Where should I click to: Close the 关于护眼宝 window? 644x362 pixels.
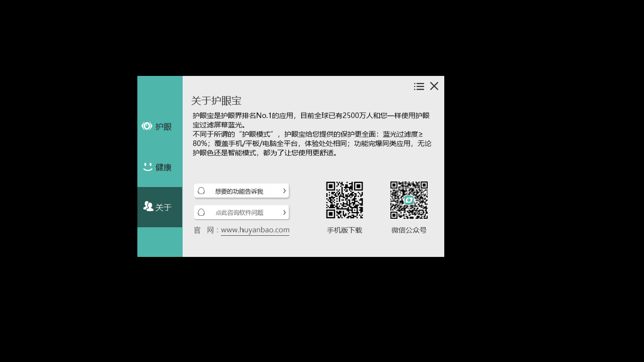(434, 86)
